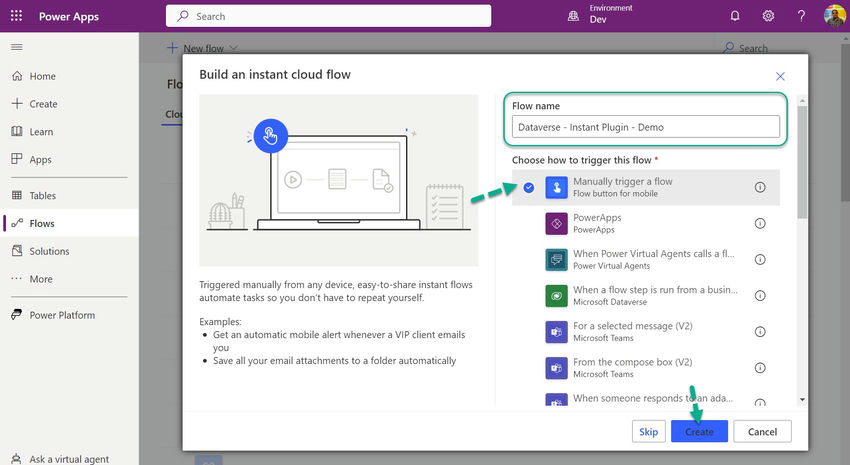This screenshot has width=850, height=465.
Task: Choose the PowerApps trigger
Action: point(646,223)
